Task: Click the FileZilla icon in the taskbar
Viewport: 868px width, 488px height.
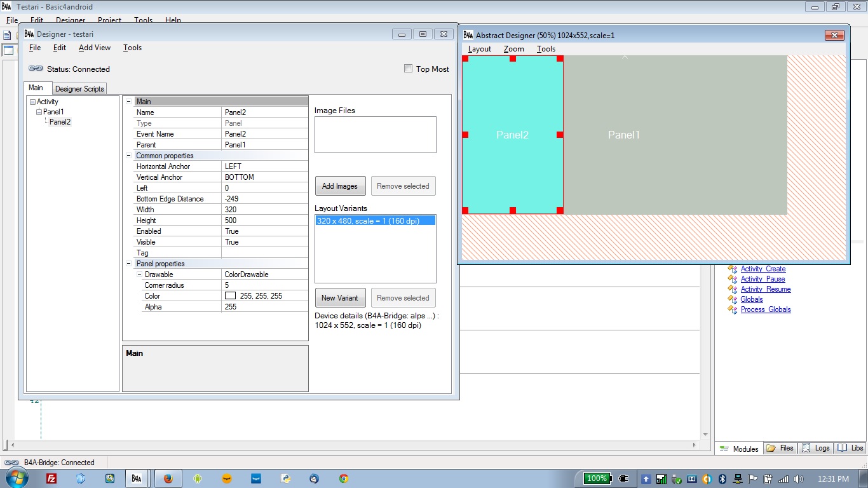Action: click(x=51, y=478)
